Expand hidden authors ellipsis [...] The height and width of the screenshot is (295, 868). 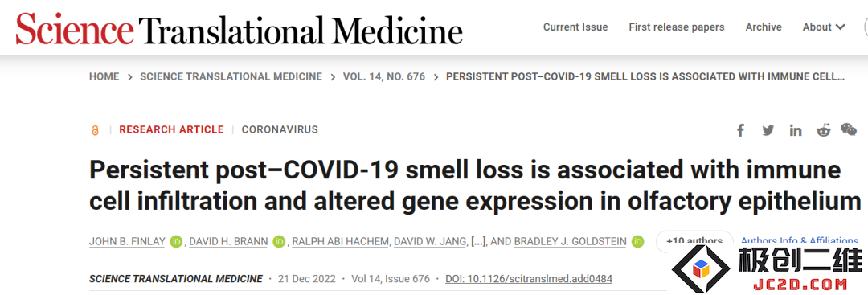(x=477, y=241)
